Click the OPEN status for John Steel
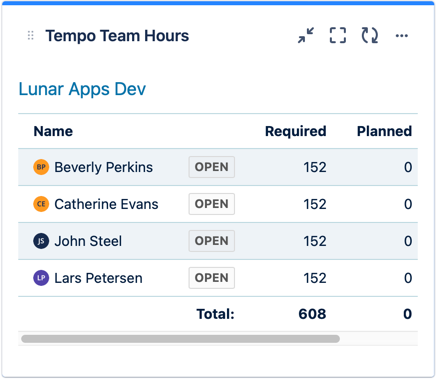The height and width of the screenshot is (380, 437). tap(212, 241)
